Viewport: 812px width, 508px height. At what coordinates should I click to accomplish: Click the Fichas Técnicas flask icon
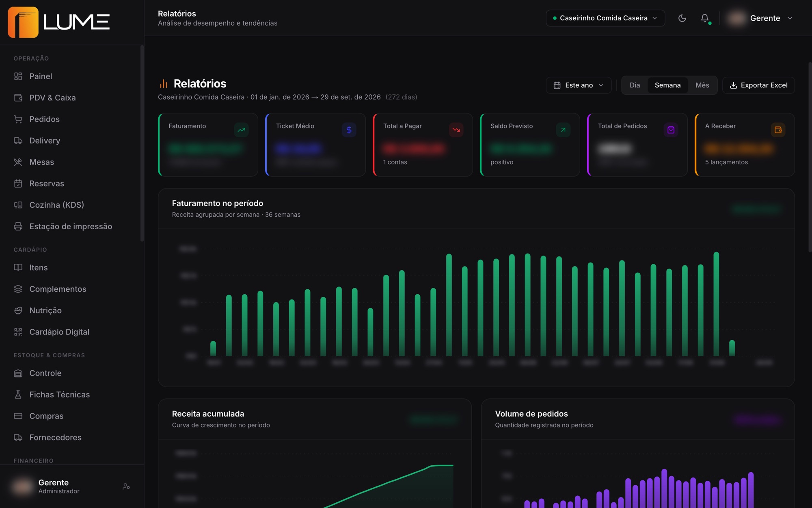18,395
